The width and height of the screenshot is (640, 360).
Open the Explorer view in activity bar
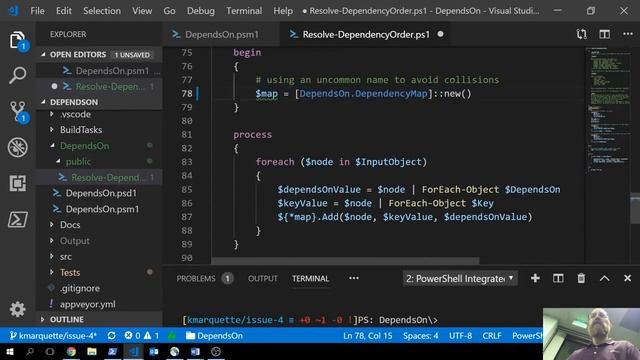(18, 41)
